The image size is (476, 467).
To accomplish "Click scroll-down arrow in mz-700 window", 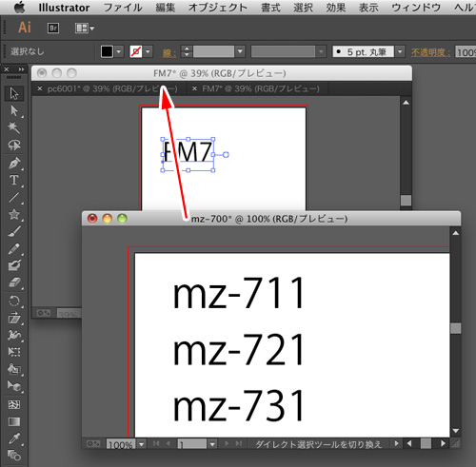I will pyautogui.click(x=456, y=431).
